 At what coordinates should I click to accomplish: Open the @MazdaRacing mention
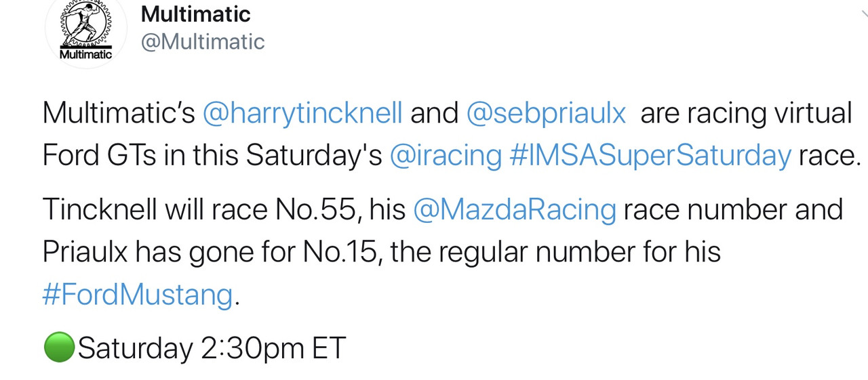pyautogui.click(x=514, y=210)
